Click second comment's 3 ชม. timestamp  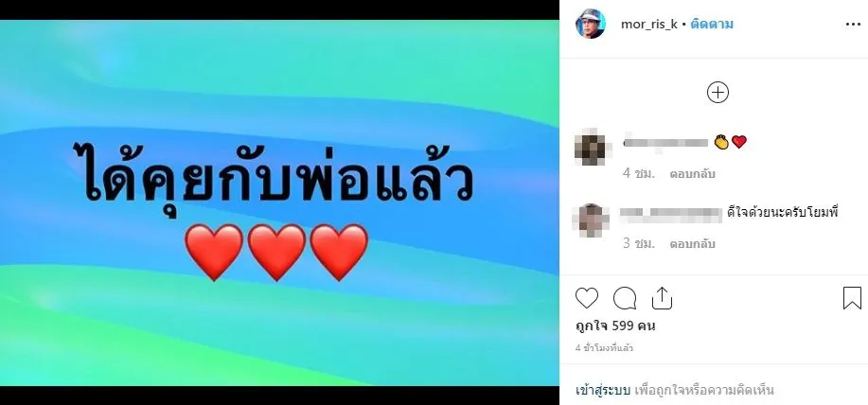[x=639, y=243]
